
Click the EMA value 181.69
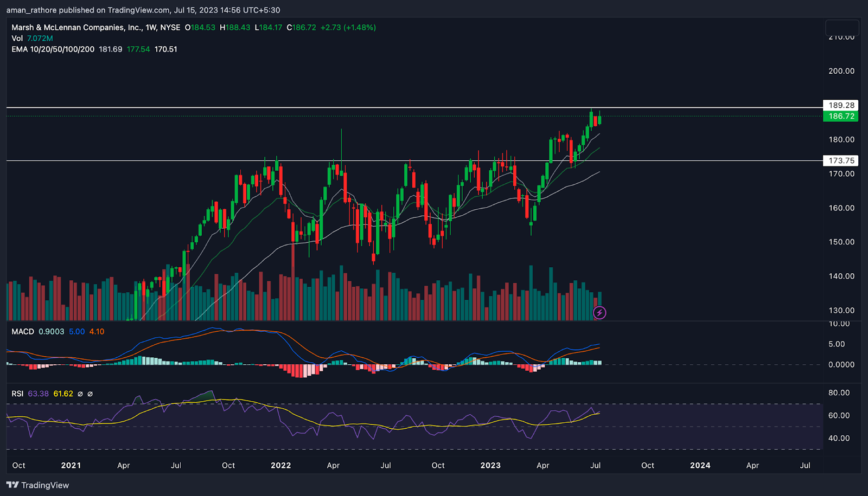pyautogui.click(x=111, y=49)
